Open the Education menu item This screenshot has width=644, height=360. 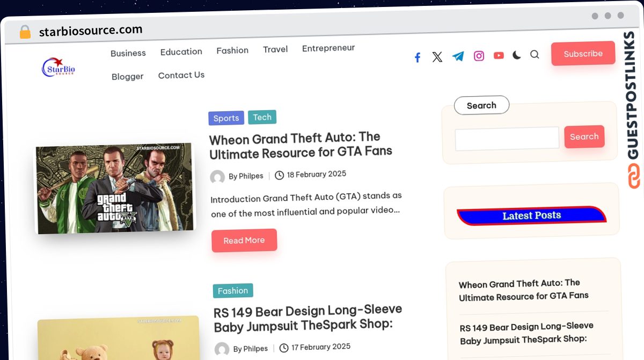pyautogui.click(x=181, y=52)
